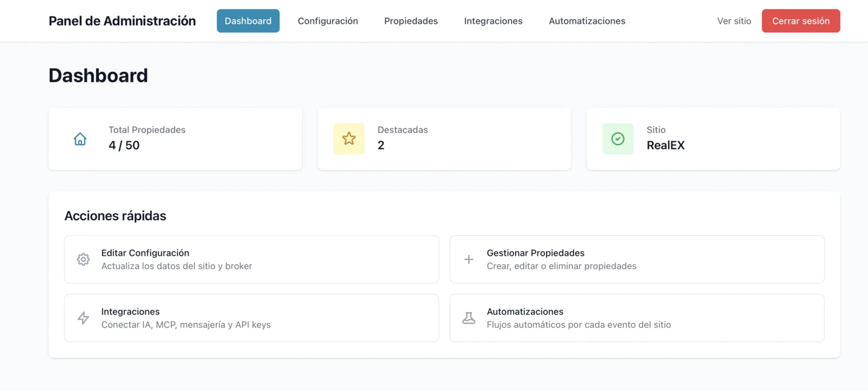Click the Destacadas label
This screenshot has width=868, height=391.
click(403, 130)
